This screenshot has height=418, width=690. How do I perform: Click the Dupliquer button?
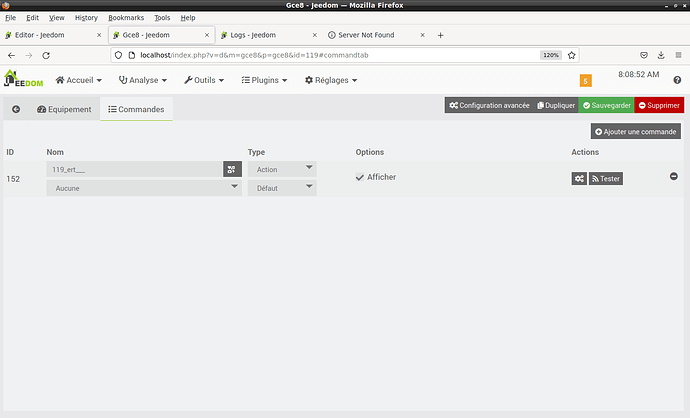[x=556, y=105]
